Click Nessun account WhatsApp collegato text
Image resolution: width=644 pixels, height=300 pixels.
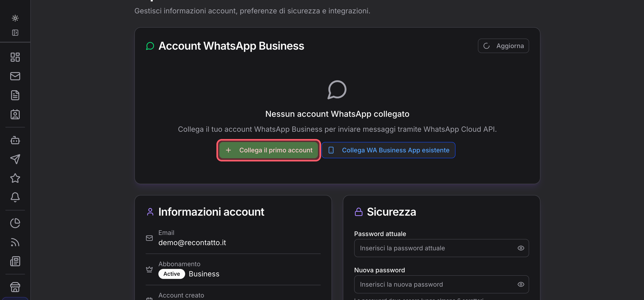pos(337,114)
